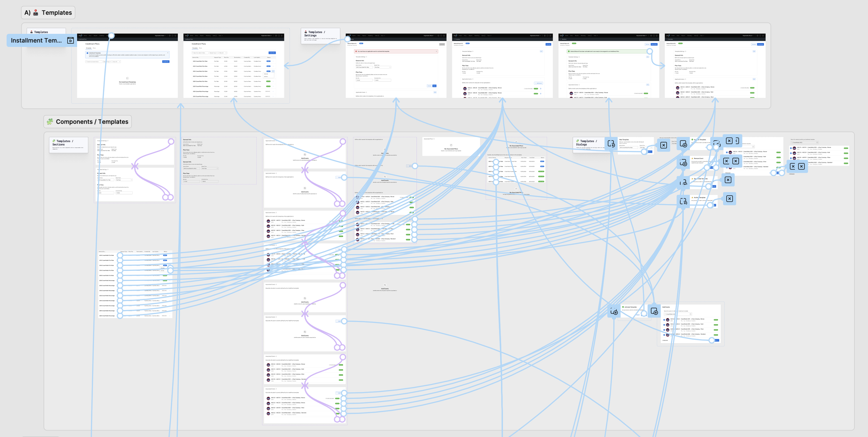Click overlay icon beside Remove Event dialog
The height and width of the screenshot is (437, 868).
pos(683,162)
